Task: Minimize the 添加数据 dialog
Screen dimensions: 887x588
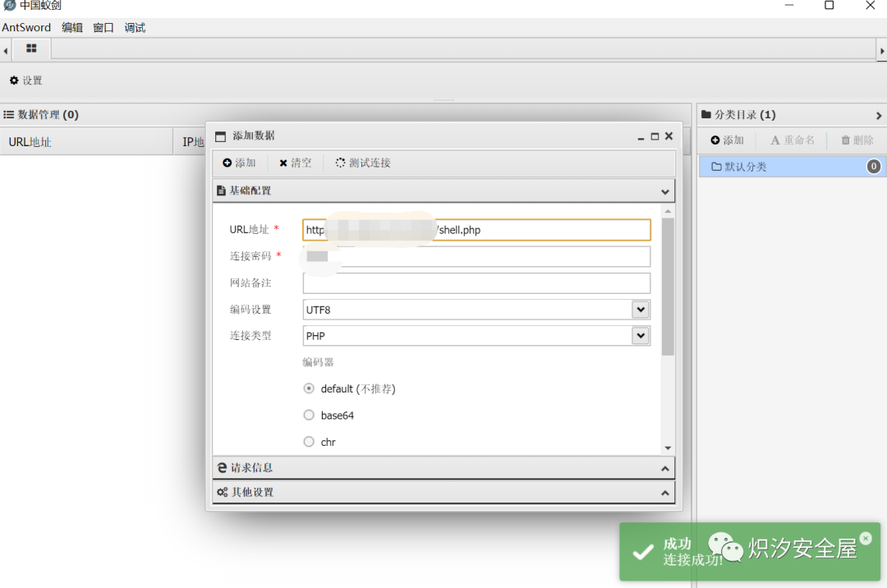Action: pyautogui.click(x=641, y=137)
